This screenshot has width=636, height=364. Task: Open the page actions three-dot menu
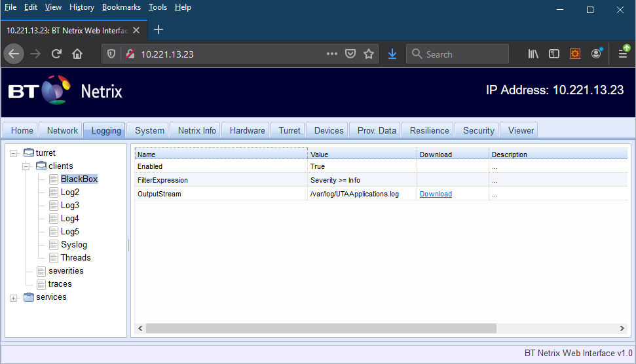click(332, 54)
